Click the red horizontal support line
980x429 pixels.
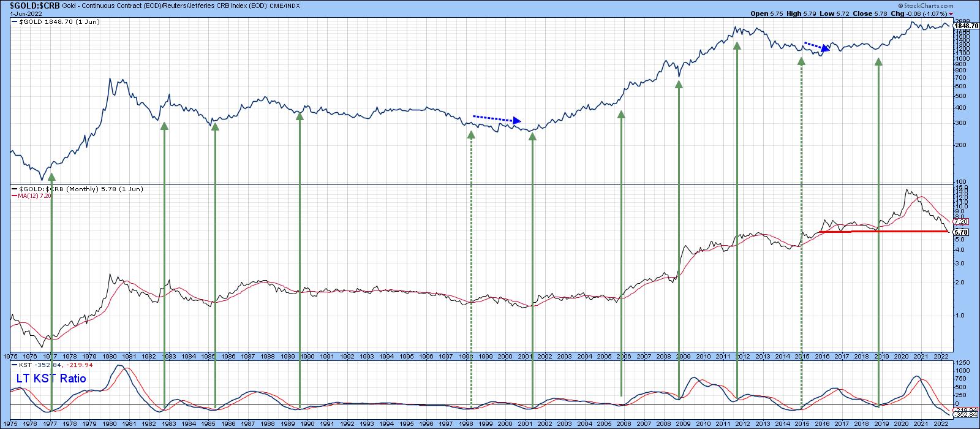click(882, 232)
